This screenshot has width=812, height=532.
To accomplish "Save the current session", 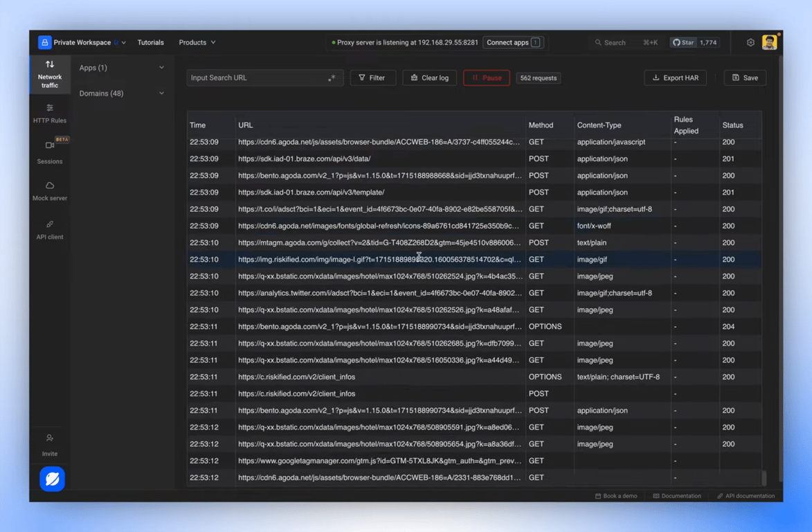I will (x=745, y=78).
